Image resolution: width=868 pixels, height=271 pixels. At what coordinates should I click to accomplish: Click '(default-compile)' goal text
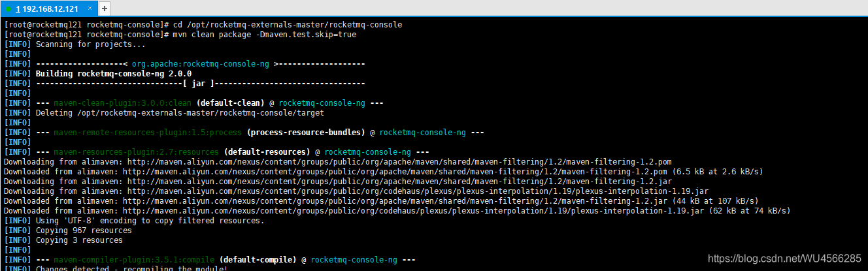pyautogui.click(x=258, y=260)
